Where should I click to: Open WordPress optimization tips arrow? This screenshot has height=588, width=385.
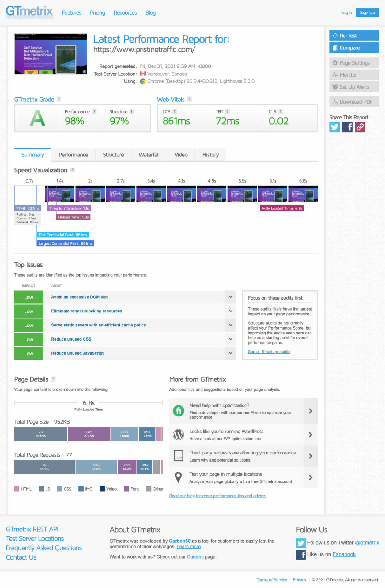[x=311, y=435]
